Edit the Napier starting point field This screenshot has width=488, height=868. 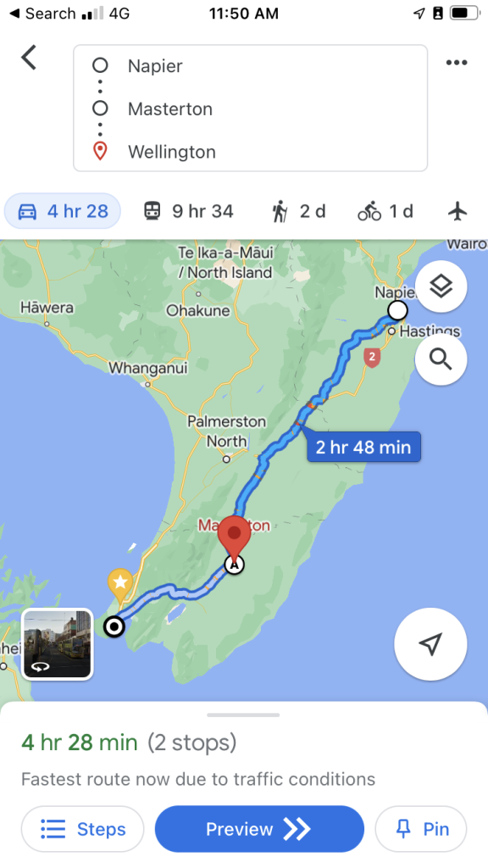click(x=250, y=66)
